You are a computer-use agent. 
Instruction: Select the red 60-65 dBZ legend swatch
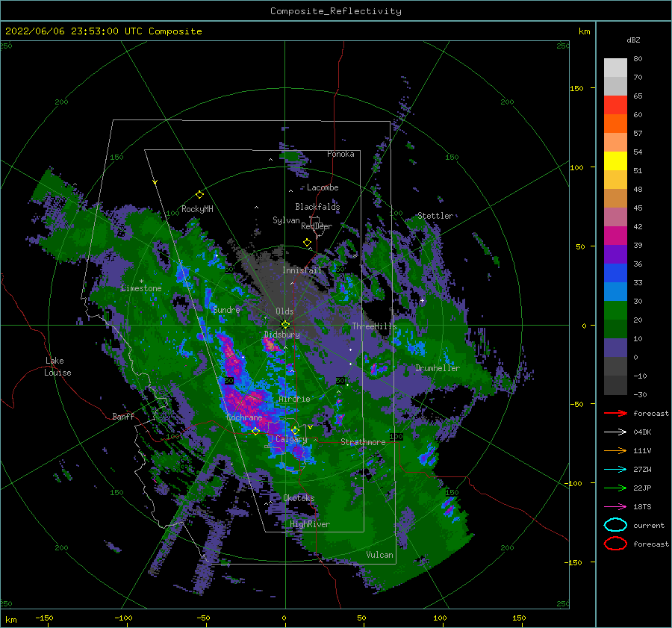(615, 105)
